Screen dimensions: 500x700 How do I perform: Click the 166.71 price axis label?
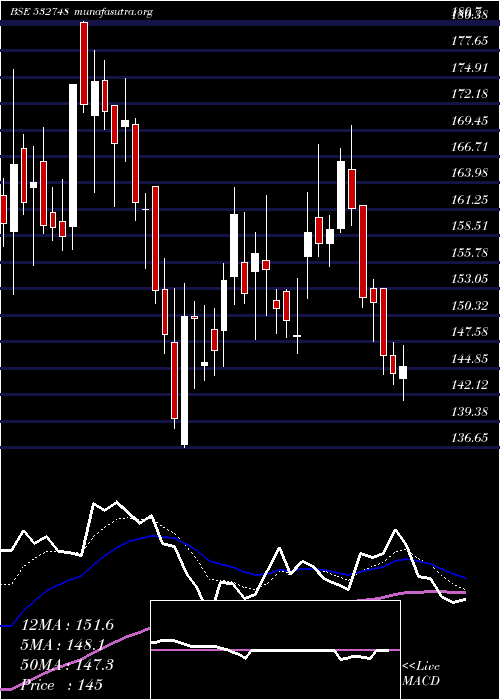tap(469, 146)
